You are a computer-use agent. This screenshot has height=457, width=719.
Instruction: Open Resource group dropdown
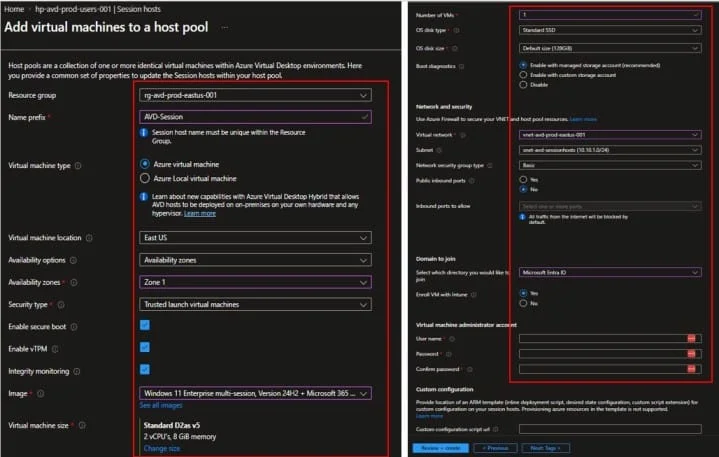click(255, 95)
